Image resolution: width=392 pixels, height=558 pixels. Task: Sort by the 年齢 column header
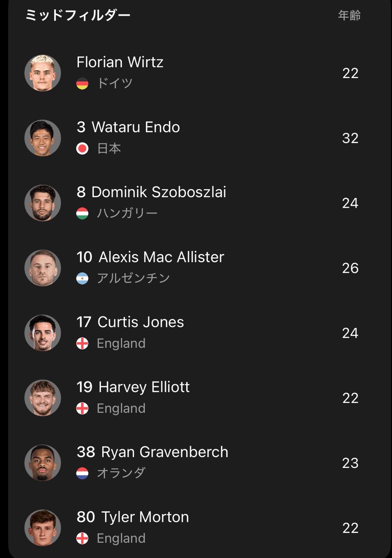(349, 16)
